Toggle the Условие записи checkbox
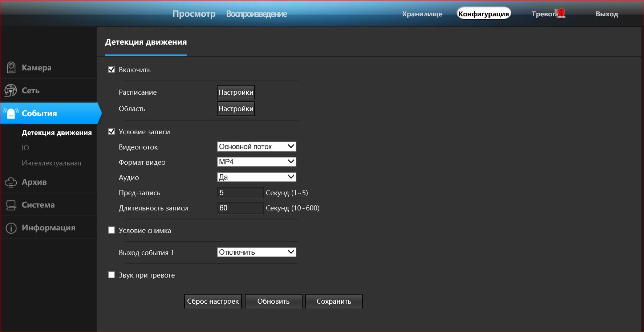 112,132
